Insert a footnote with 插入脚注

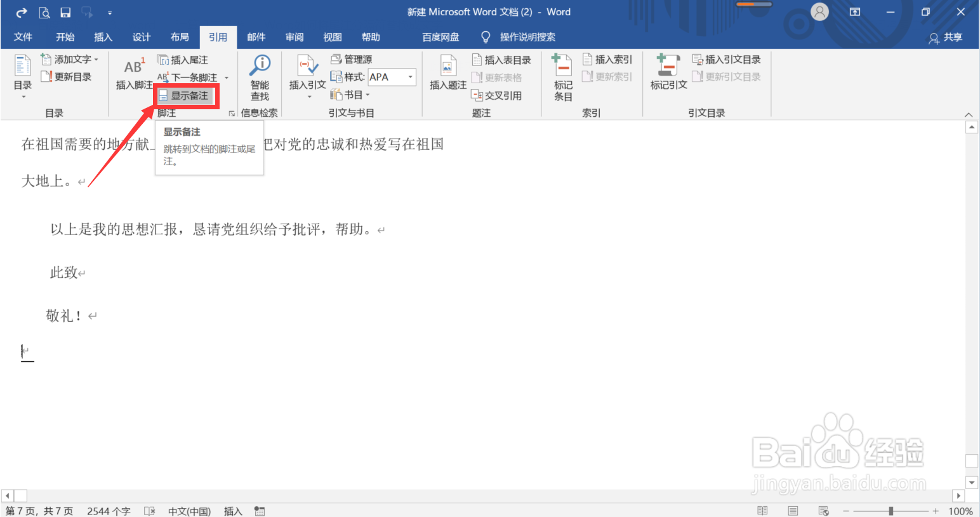tap(134, 73)
